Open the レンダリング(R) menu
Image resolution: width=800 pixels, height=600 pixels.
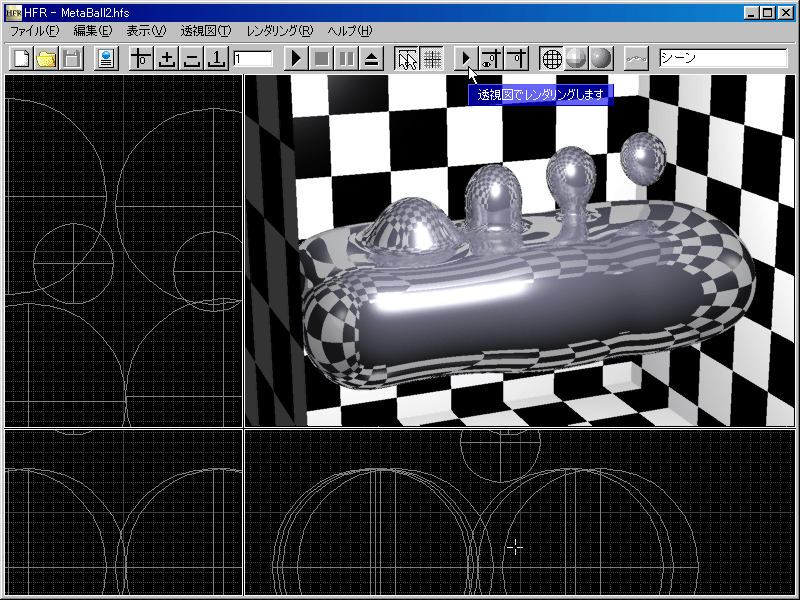click(280, 31)
